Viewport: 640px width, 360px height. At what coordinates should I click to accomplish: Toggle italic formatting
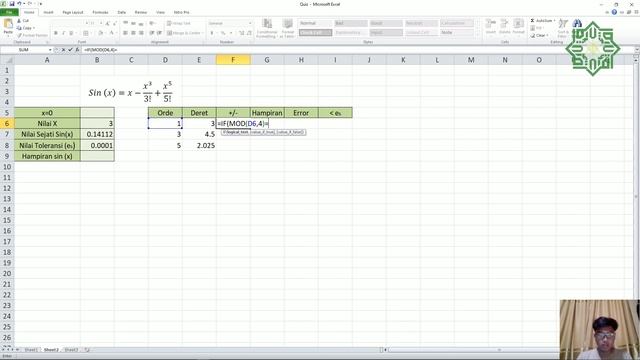point(63,33)
